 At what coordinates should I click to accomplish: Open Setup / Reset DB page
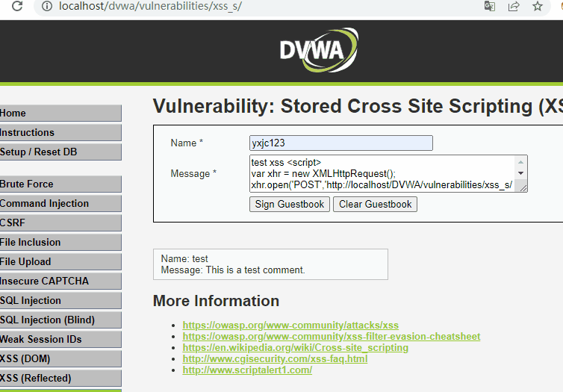click(x=60, y=152)
